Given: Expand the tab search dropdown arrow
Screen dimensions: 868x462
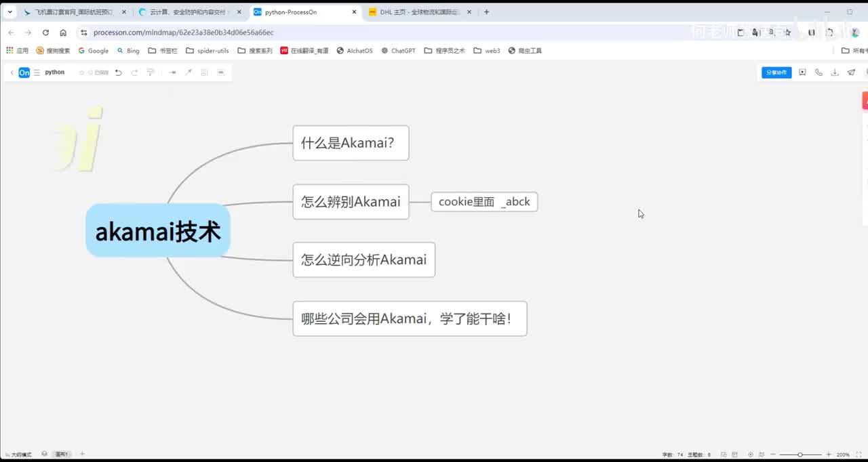Looking at the screenshot, I should click(x=9, y=12).
